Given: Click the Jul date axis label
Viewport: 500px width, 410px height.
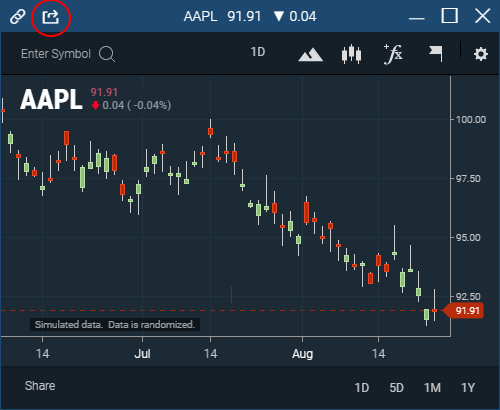Looking at the screenshot, I should pos(142,354).
